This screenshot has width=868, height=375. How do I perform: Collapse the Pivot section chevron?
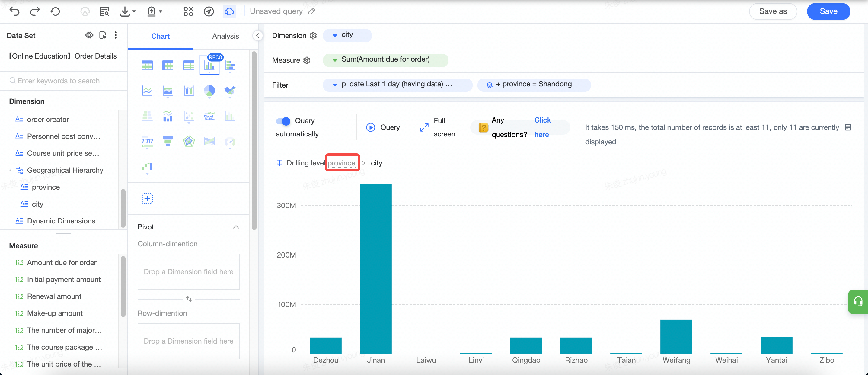236,227
